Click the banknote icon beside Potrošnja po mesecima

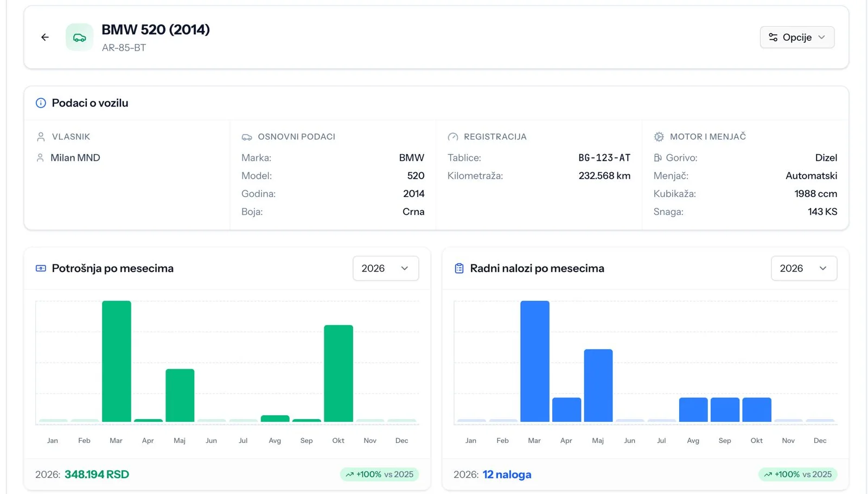[41, 268]
